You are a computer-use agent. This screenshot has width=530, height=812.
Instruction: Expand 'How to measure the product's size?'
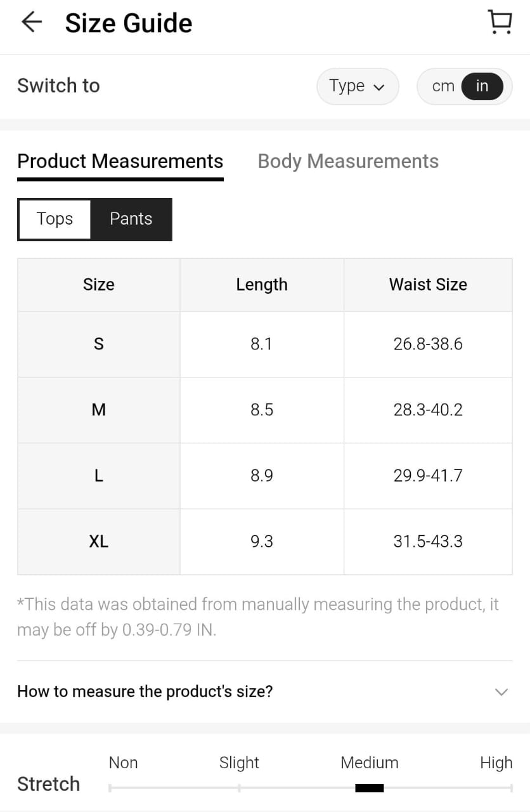click(x=145, y=691)
